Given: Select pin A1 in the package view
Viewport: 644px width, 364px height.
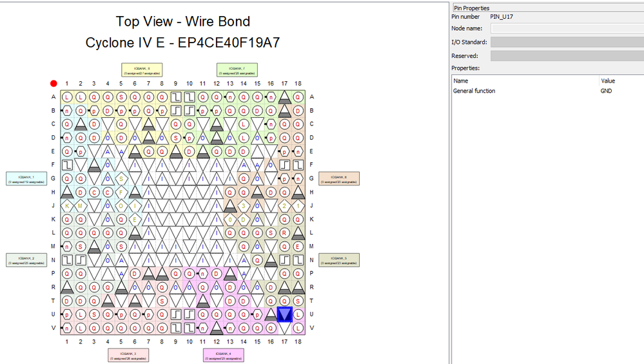Looking at the screenshot, I should (x=67, y=97).
